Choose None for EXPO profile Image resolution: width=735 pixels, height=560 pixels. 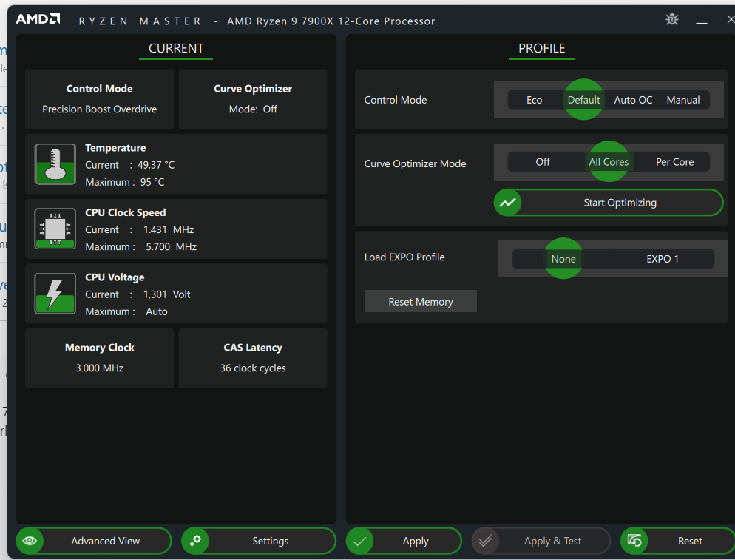563,259
